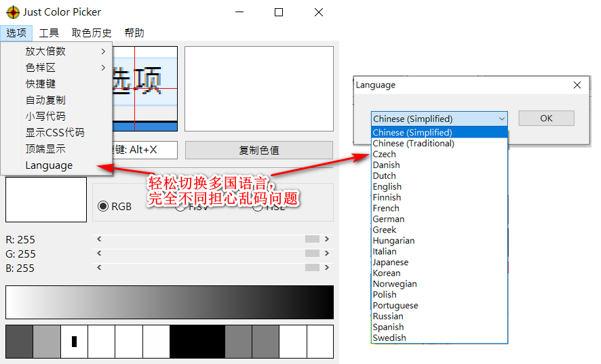The image size is (601, 364).
Task: Toggle 小写代码 menu option
Action: (57, 117)
